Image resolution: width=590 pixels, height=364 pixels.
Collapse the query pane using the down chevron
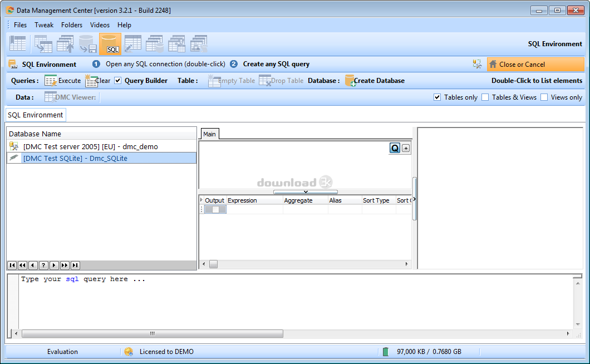click(x=305, y=192)
